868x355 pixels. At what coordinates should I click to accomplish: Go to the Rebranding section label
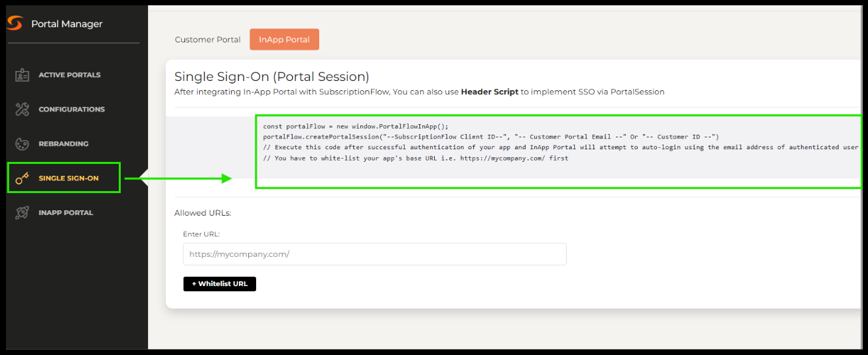coord(64,144)
